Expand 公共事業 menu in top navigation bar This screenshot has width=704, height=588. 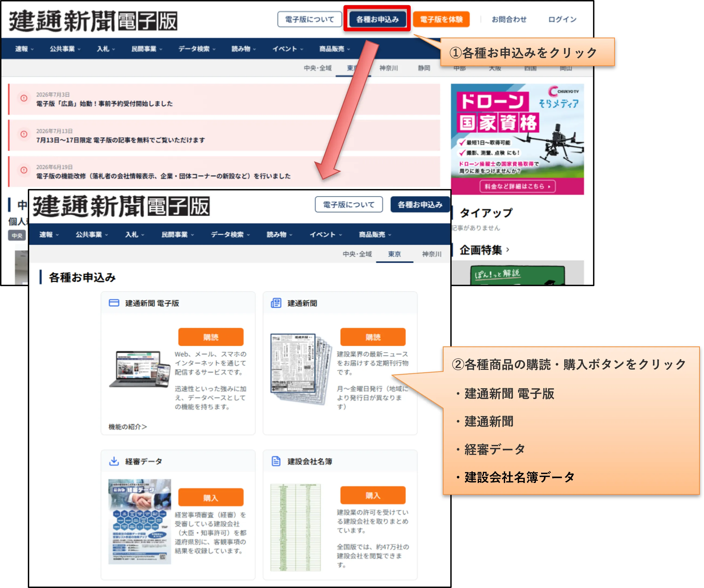(x=65, y=49)
